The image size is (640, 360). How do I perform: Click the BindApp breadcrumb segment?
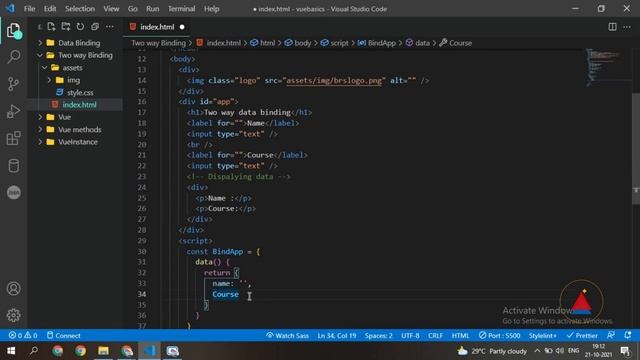(x=377, y=43)
